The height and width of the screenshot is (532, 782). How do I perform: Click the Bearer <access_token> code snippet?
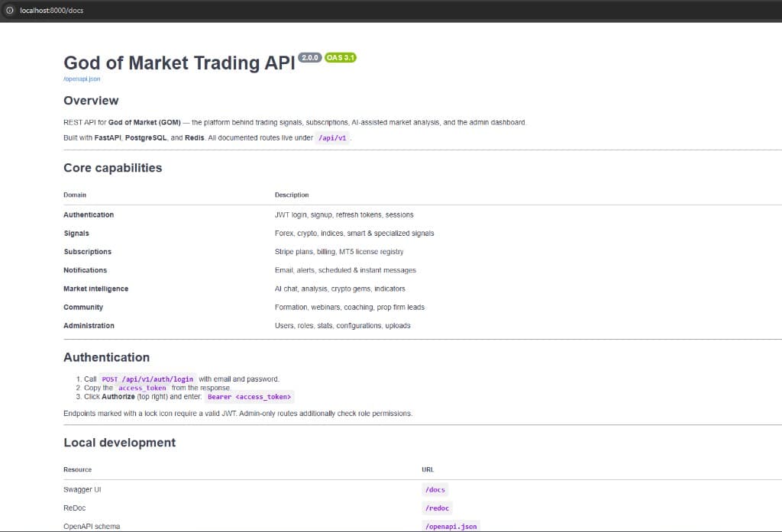click(250, 396)
